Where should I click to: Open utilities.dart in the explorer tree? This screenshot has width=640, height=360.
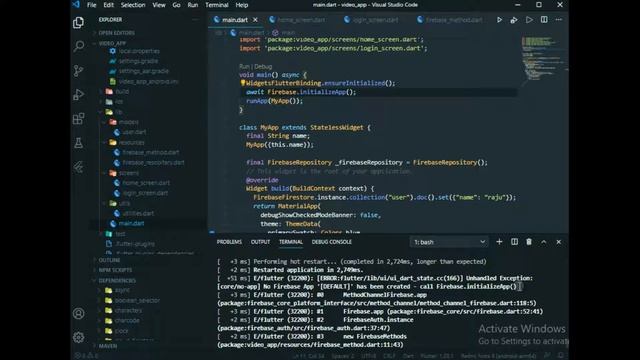click(138, 213)
